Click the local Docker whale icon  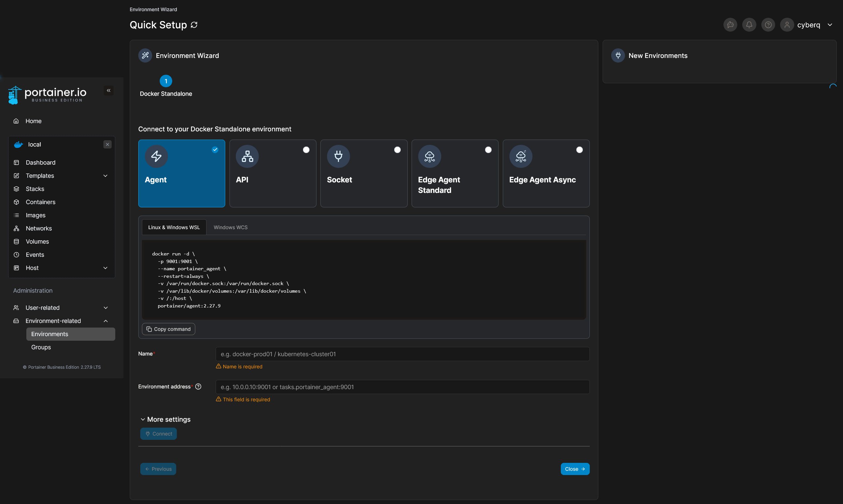click(18, 144)
